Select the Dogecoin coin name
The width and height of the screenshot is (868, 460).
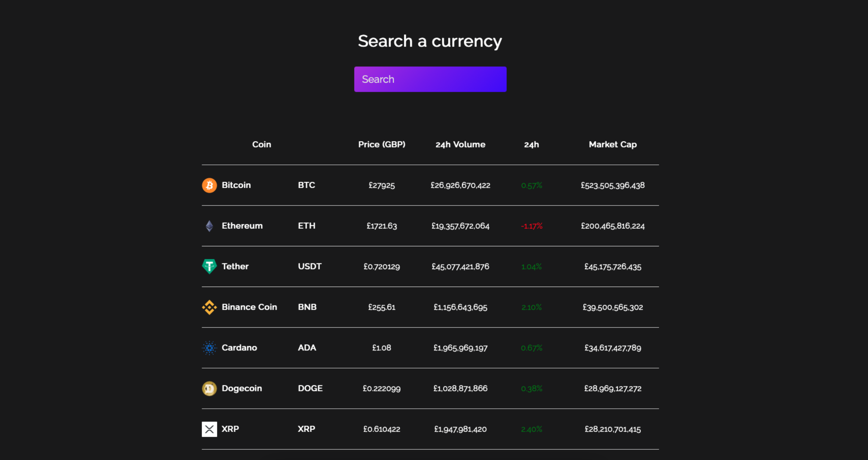[242, 388]
